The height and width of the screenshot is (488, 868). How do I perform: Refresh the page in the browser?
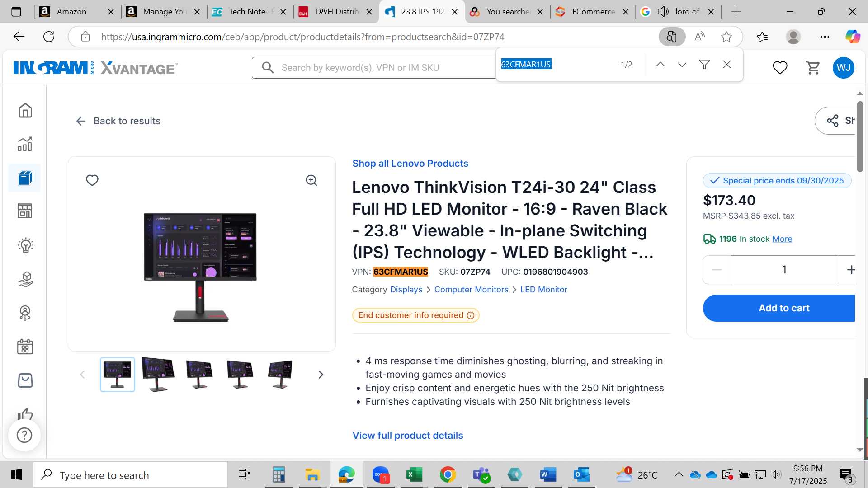click(x=49, y=37)
